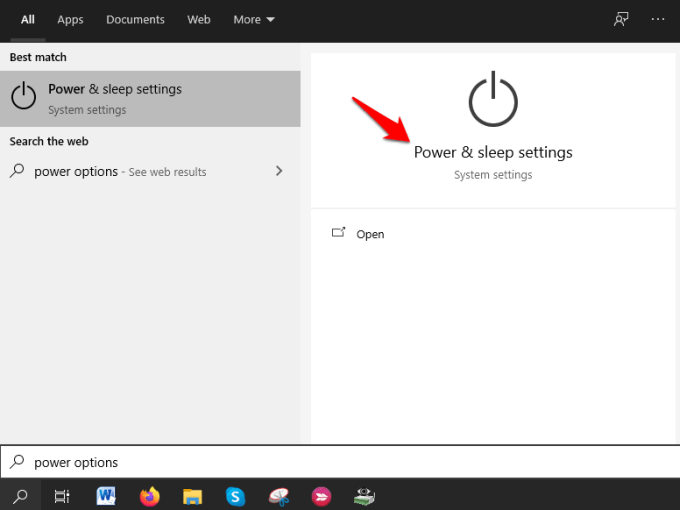Click Open action in preview pane
The width and height of the screenshot is (680, 510).
pyautogui.click(x=370, y=234)
